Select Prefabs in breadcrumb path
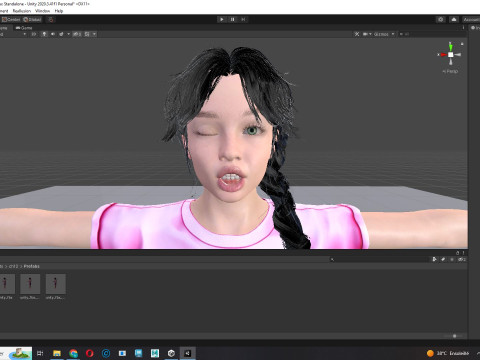Screen dimensions: 480x360 (32, 266)
